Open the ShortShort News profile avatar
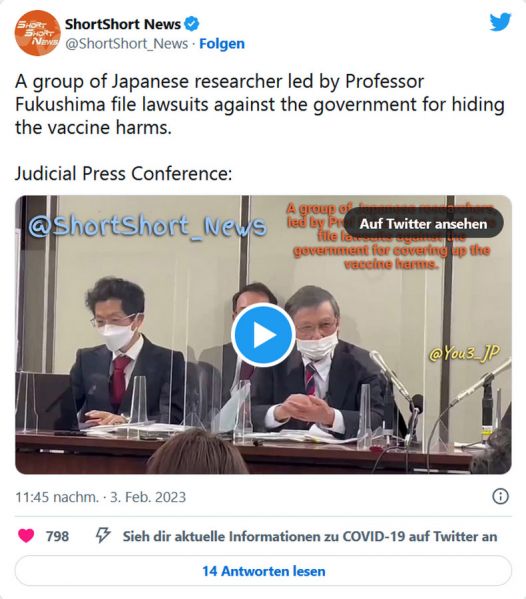The image size is (526, 599). pyautogui.click(x=37, y=33)
